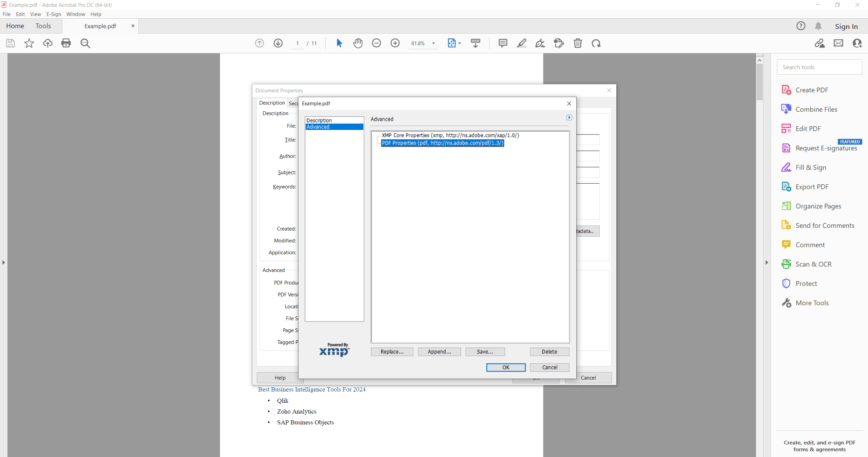Click the zoom out minus icon

point(377,43)
